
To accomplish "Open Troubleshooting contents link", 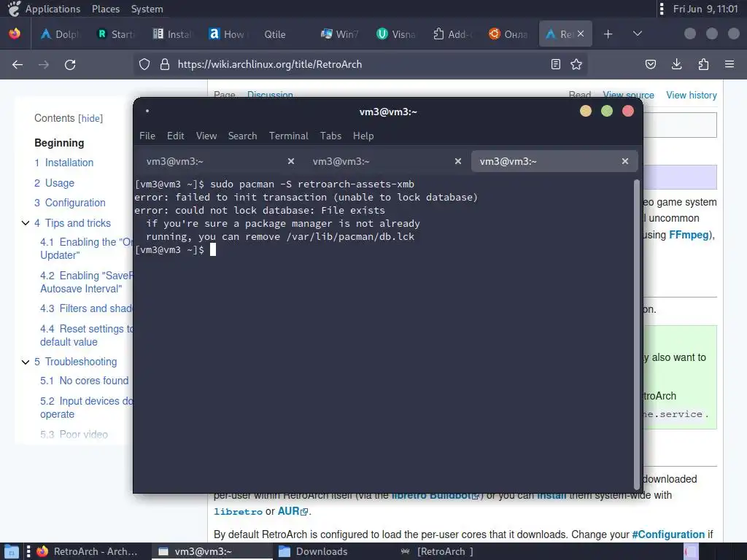I will 76,362.
